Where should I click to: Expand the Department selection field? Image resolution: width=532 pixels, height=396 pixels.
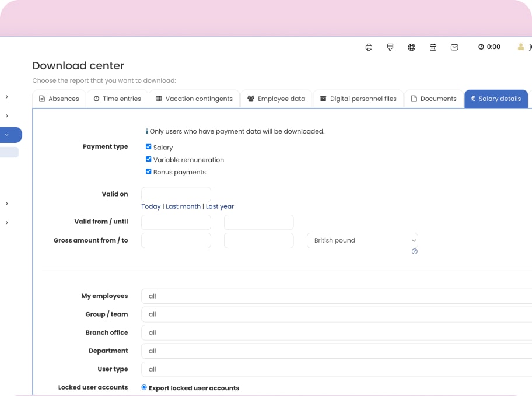tap(335, 351)
